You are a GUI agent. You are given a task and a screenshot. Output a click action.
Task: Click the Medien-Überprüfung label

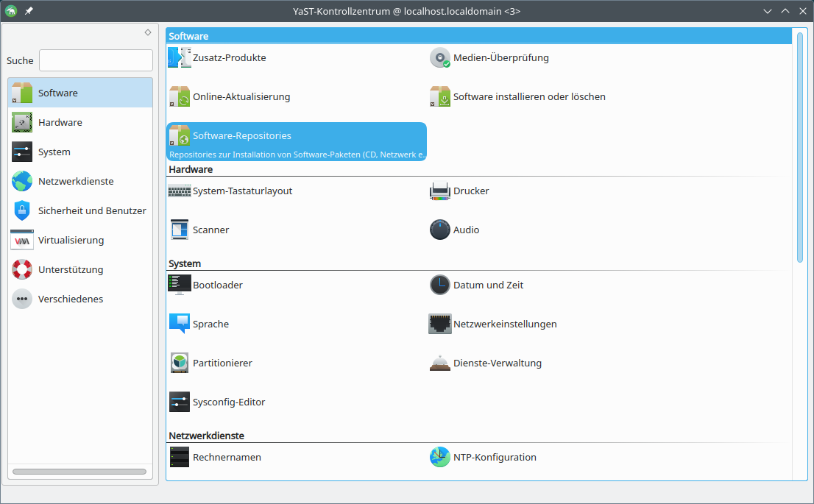coord(501,57)
